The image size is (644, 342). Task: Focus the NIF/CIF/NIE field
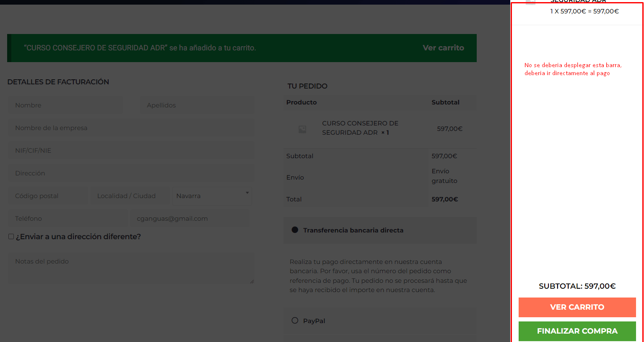tap(132, 151)
